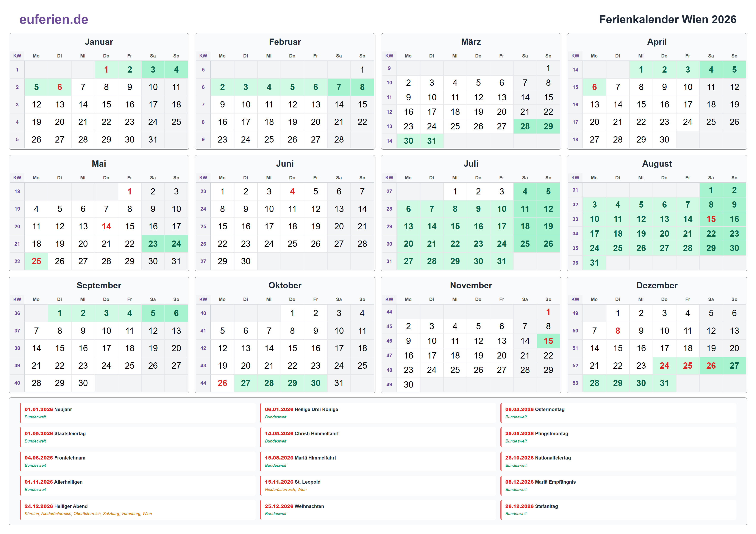
Task: Open 26.10.2026 Nationalfeiertag legend entry
Action: [618, 461]
